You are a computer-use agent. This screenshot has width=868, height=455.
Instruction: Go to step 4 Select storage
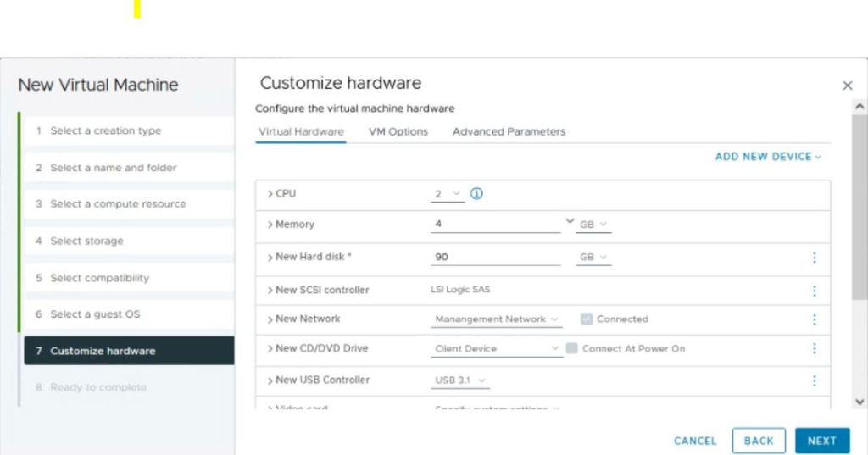coord(129,241)
